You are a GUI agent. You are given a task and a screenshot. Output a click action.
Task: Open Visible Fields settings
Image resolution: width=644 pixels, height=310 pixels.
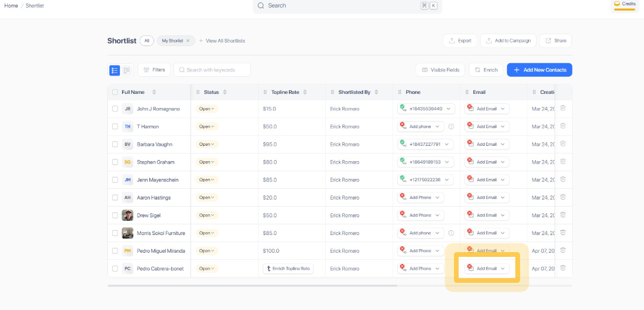pyautogui.click(x=440, y=70)
